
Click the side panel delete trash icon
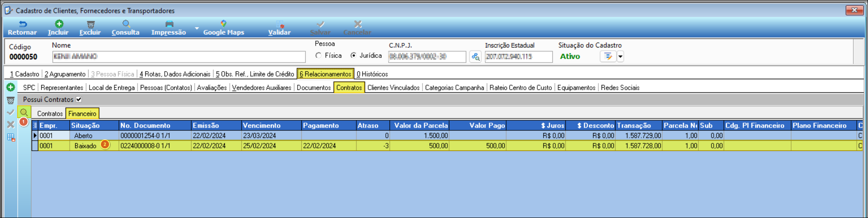pyautogui.click(x=11, y=100)
